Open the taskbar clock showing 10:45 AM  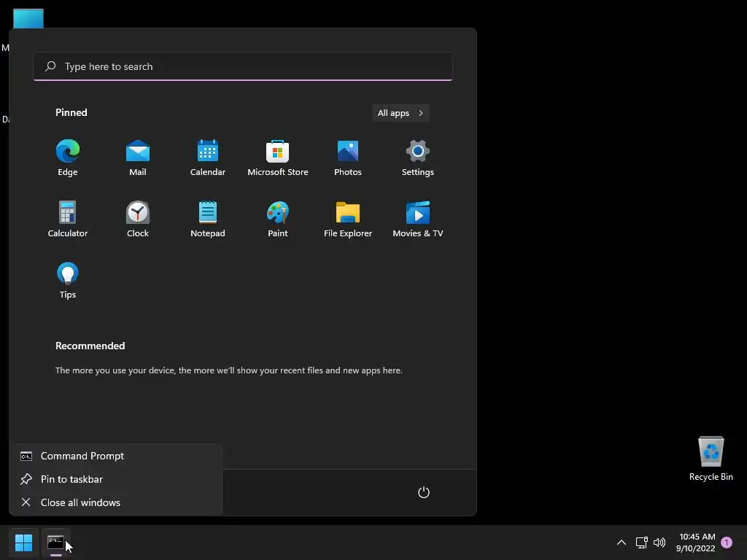[696, 542]
